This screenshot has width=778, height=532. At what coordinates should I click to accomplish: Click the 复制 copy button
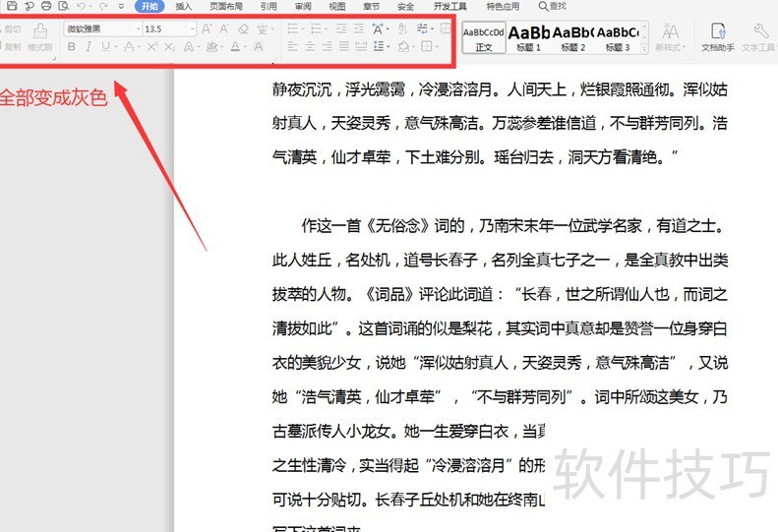[x=11, y=46]
